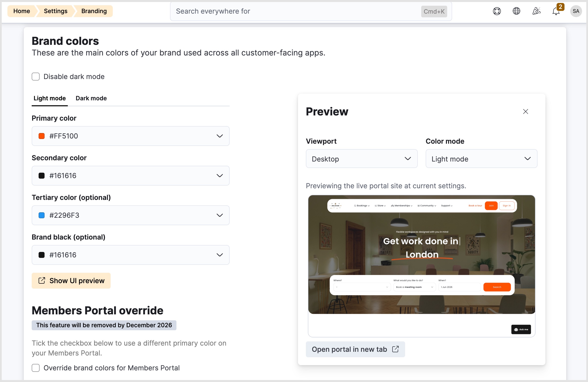Image resolution: width=588 pixels, height=382 pixels.
Task: Open Bookings menu in portal preview
Action: [x=362, y=206]
